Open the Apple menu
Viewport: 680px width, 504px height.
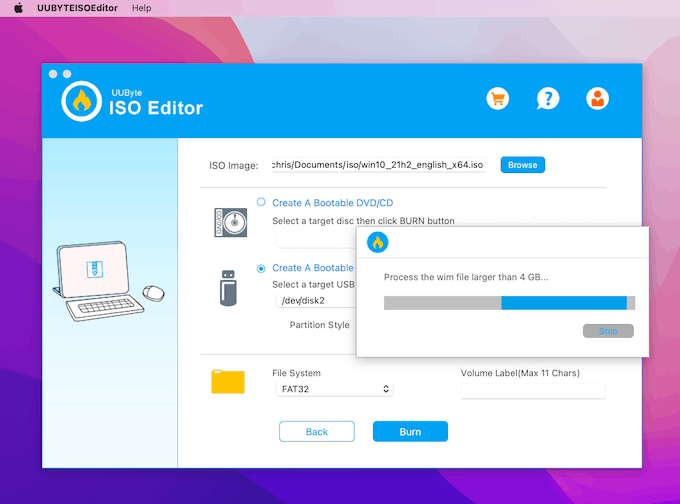click(x=18, y=8)
